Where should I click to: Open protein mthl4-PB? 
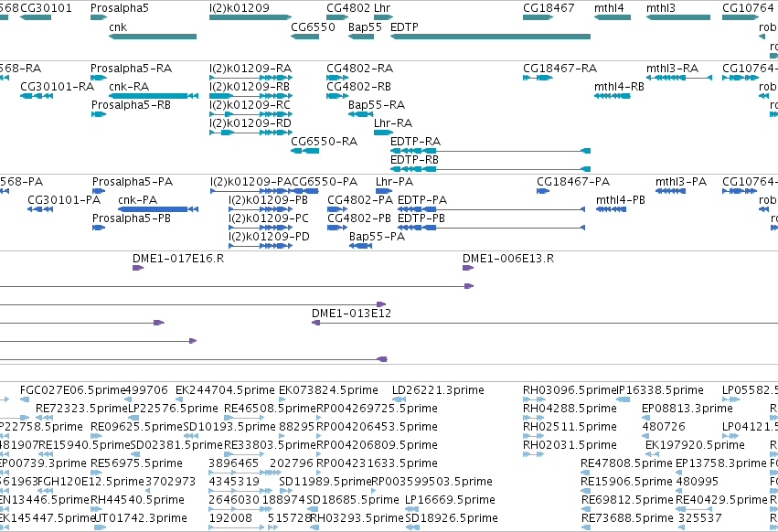click(x=620, y=200)
